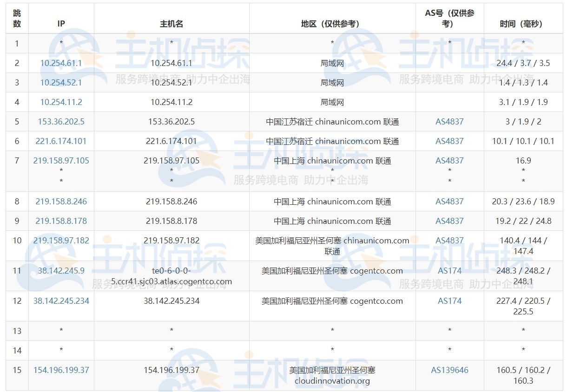Open IP link 221.6.174.101

[61, 141]
